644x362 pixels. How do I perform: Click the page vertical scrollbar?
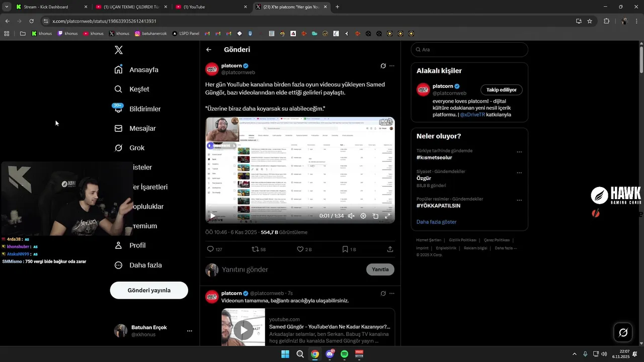(x=641, y=59)
